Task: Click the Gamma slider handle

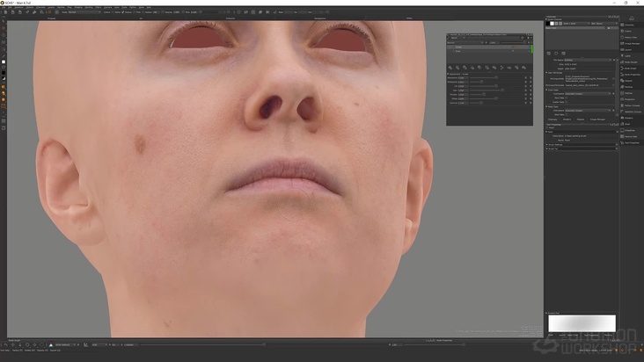Action: (x=481, y=103)
